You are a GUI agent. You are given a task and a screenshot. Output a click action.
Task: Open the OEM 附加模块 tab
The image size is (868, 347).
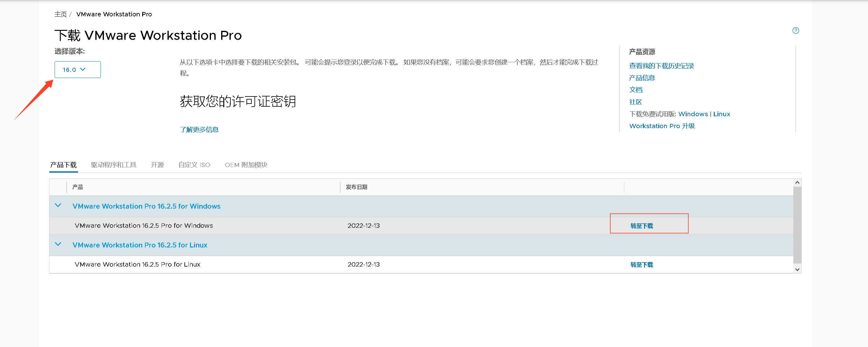(246, 165)
